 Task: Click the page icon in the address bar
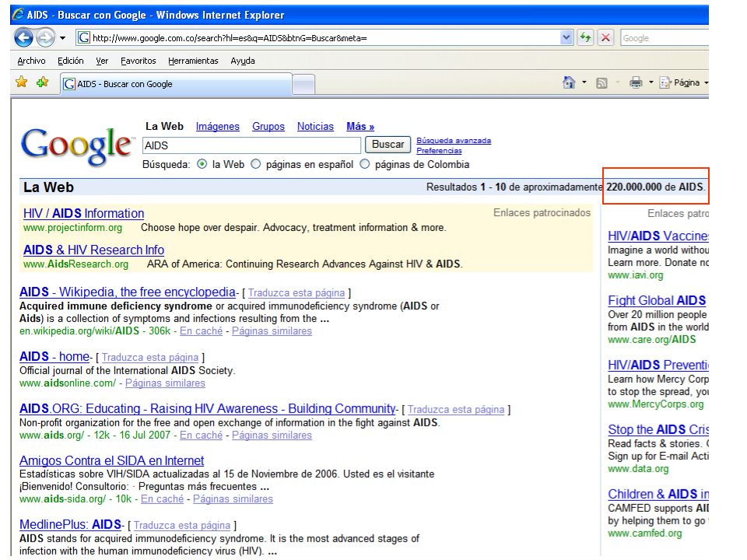click(84, 37)
